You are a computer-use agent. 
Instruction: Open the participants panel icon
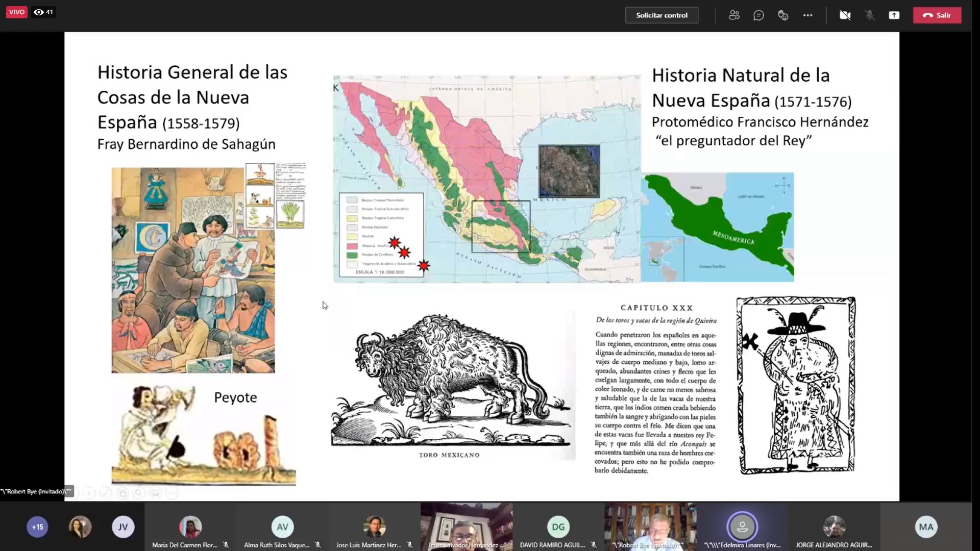pyautogui.click(x=734, y=15)
